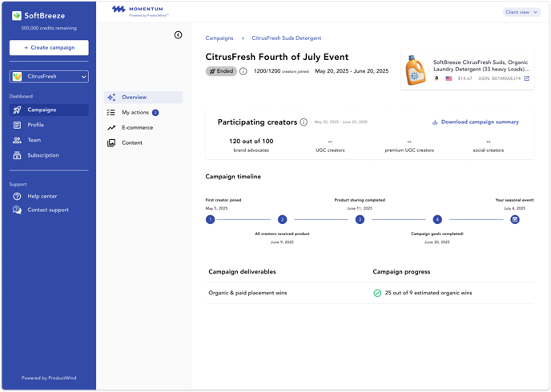Click the info icon next to Ended badge
Image resolution: width=551 pixels, height=392 pixels.
point(243,71)
